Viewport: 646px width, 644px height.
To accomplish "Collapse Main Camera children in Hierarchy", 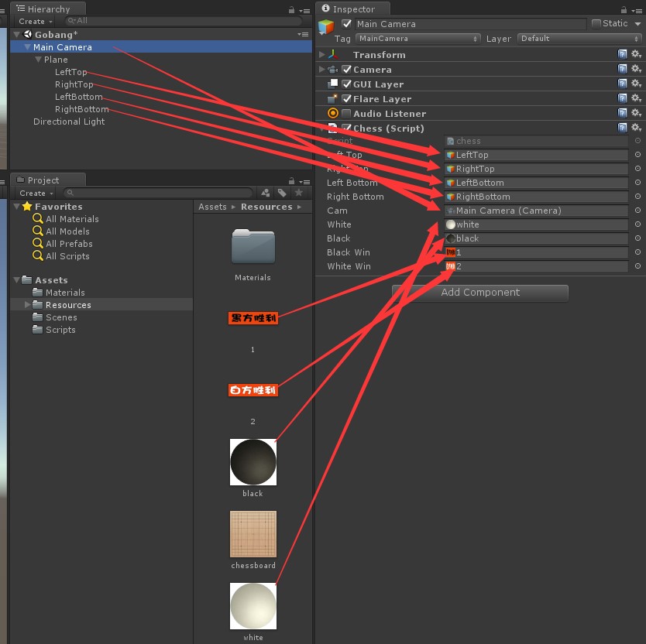I will tap(27, 47).
